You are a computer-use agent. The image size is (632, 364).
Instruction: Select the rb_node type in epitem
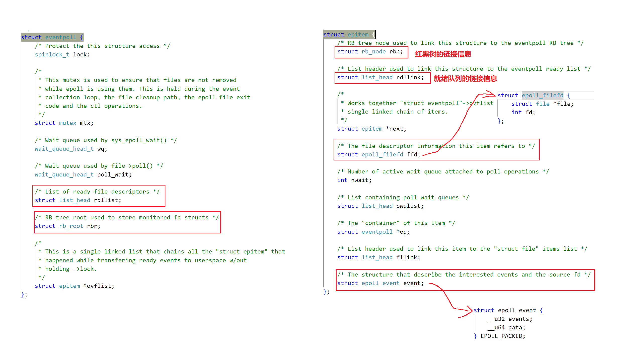tap(373, 51)
